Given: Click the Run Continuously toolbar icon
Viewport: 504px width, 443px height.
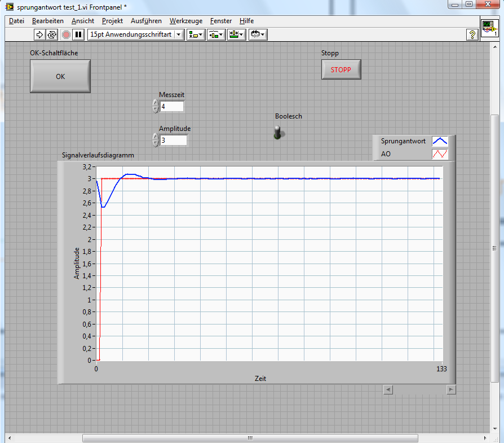Looking at the screenshot, I should tap(51, 34).
